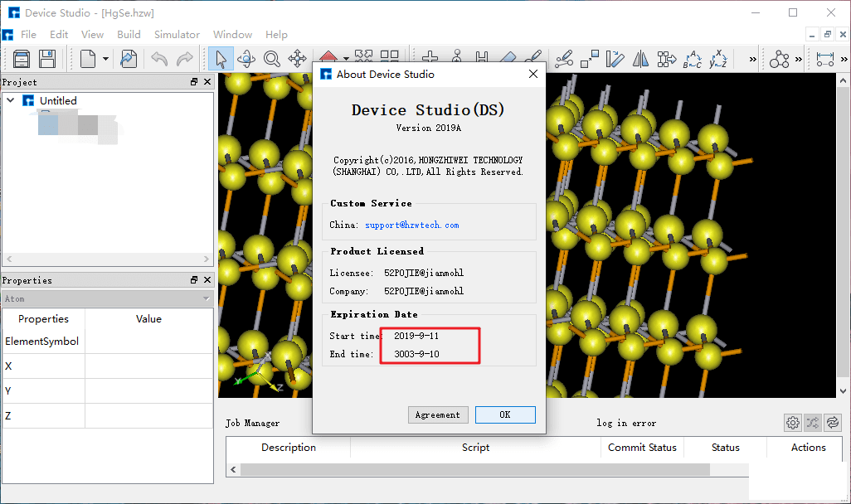
Task: Click the Job Manager refresh icon
Action: pyautogui.click(x=833, y=423)
